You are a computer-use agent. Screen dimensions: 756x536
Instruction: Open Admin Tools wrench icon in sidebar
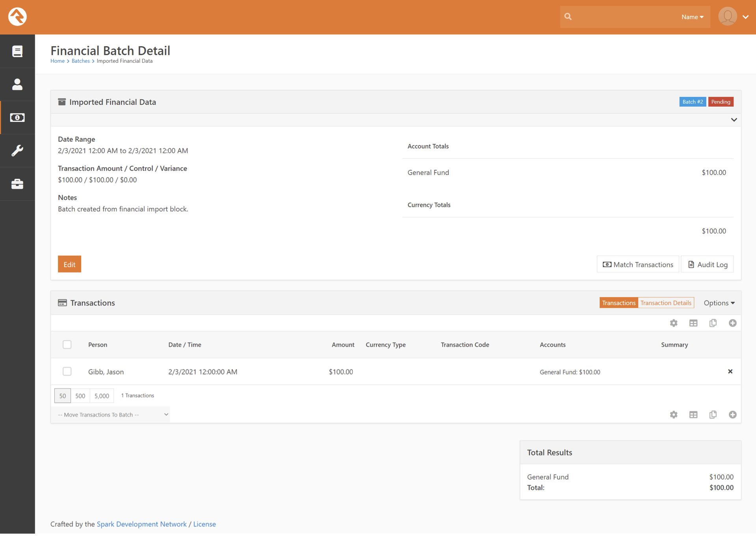(17, 151)
